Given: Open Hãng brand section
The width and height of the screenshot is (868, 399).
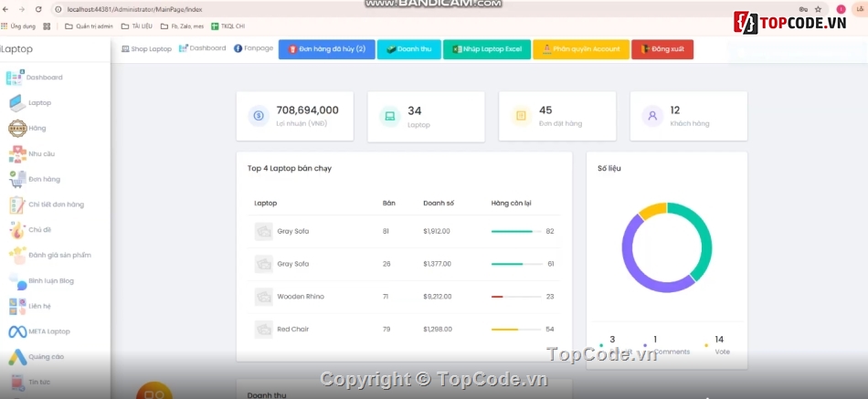Looking at the screenshot, I should (x=27, y=129).
